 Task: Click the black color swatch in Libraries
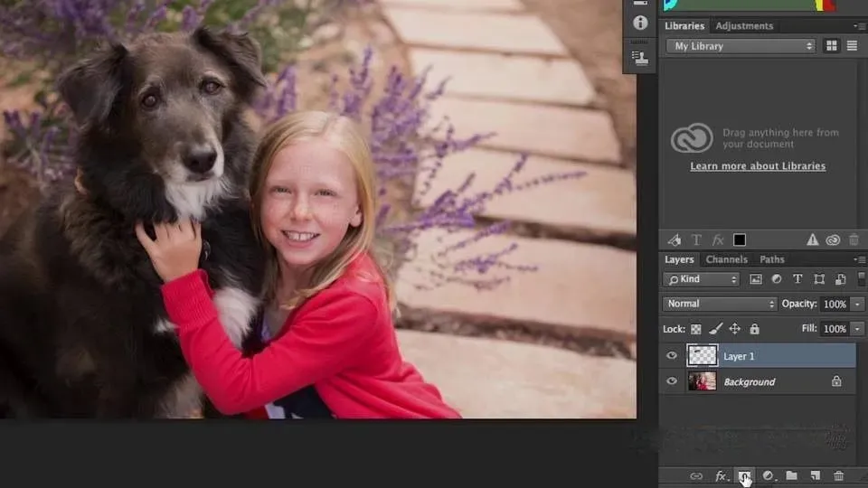click(740, 239)
